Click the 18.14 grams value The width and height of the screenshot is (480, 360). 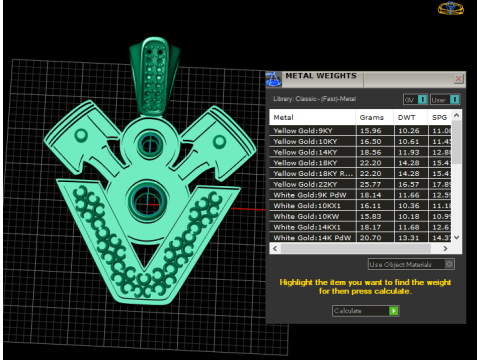(x=370, y=195)
